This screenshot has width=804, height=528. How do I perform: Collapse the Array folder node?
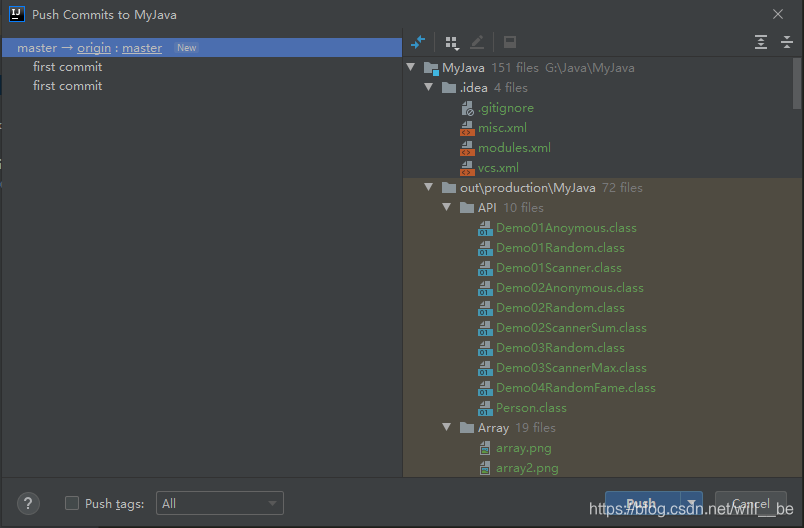[x=447, y=427]
